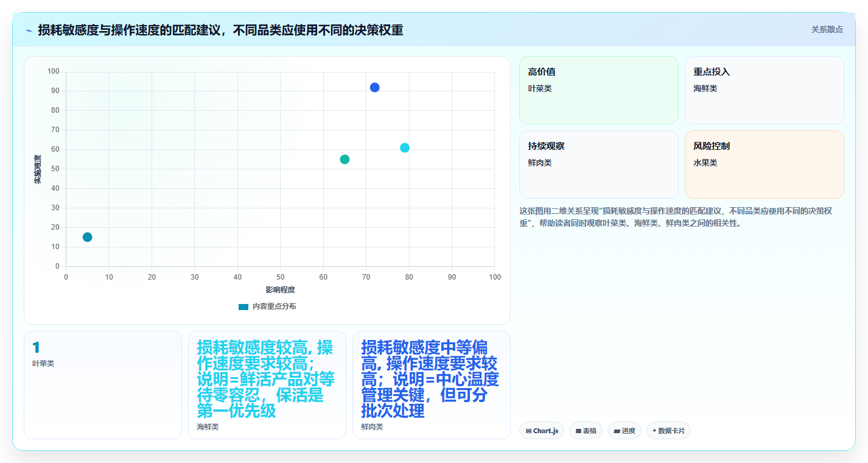
Task: Click the chart title heading text
Action: (x=220, y=30)
